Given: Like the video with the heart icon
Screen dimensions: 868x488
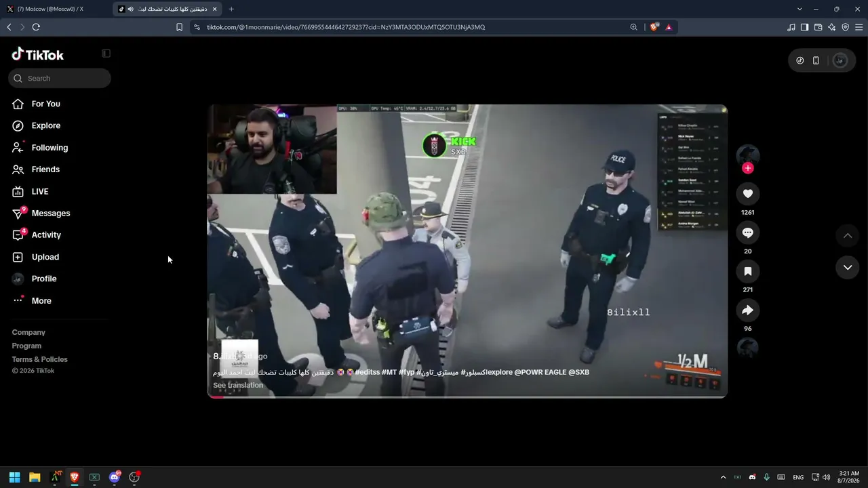Looking at the screenshot, I should click(748, 194).
